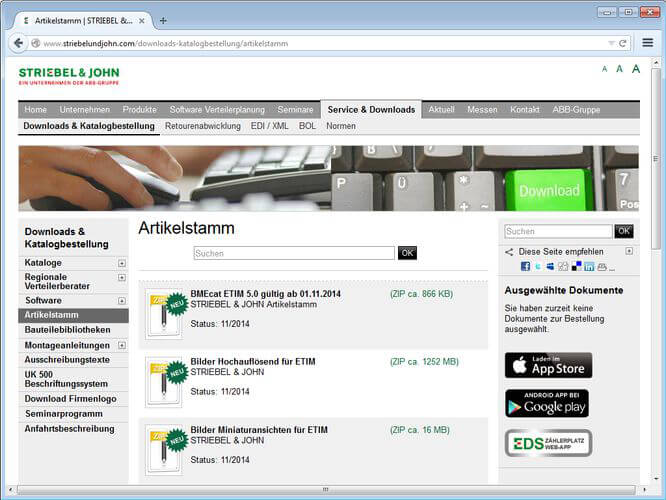Click the print/mail share icon
The image size is (666, 500).
point(602,267)
